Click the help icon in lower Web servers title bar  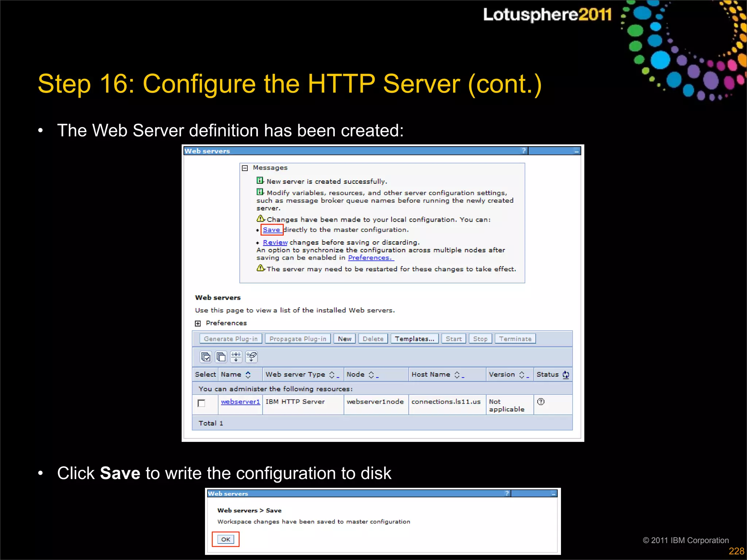[507, 493]
